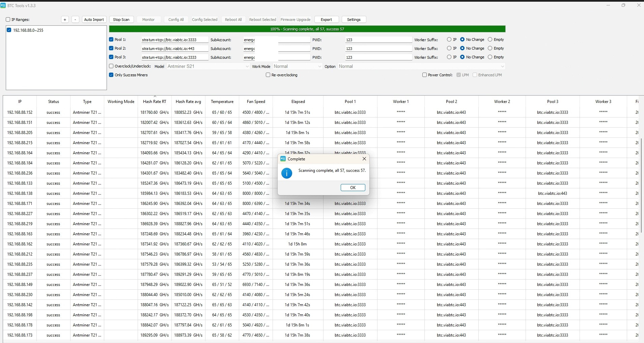Click the plus button to add IP range
This screenshot has height=343, width=644.
point(65,20)
